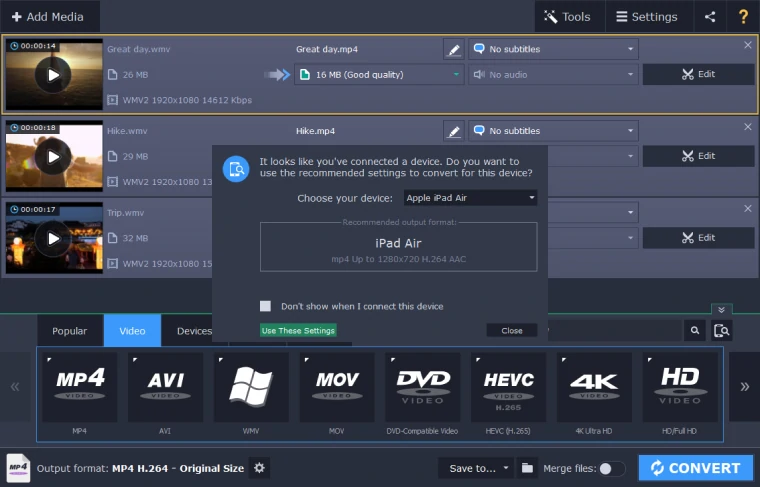Open Trip audio dropdown arrow

(x=630, y=238)
